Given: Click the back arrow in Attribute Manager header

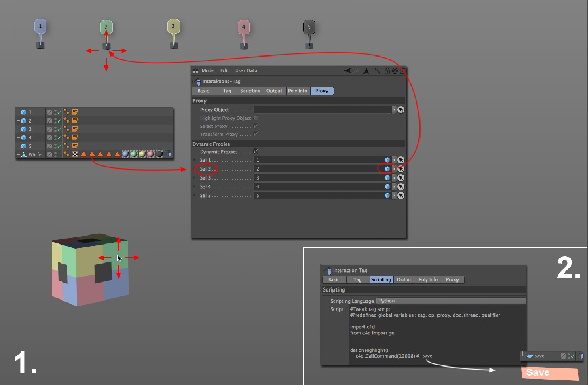Looking at the screenshot, I should click(x=348, y=71).
